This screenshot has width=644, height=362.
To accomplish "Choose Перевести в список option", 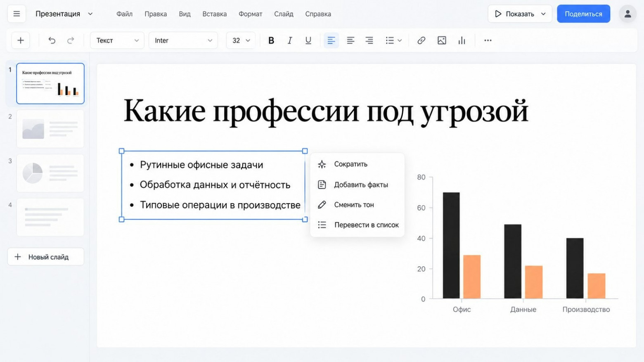I will pyautogui.click(x=357, y=225).
